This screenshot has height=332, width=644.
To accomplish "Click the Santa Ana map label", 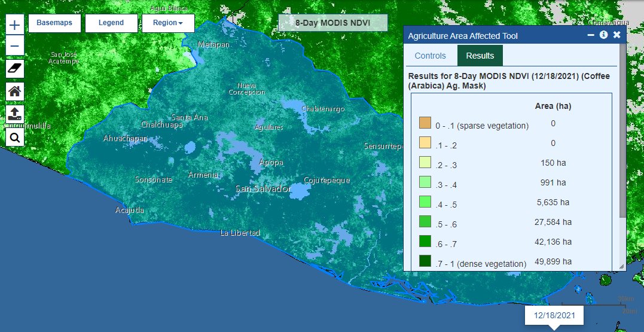I will 190,117.
